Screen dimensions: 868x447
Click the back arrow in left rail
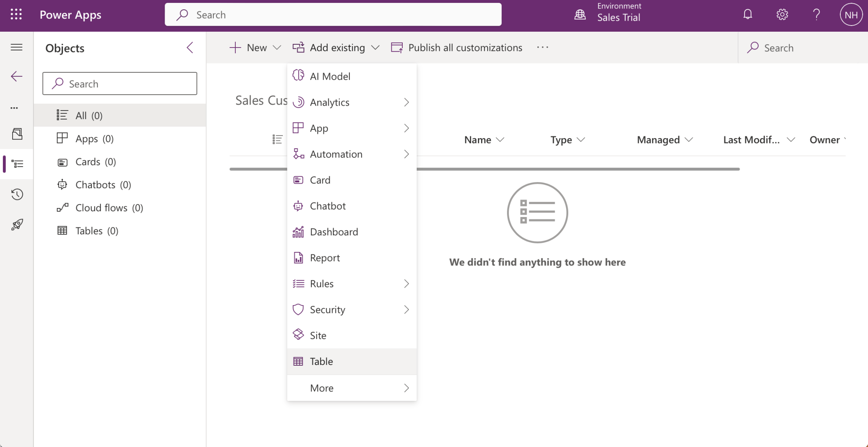[x=17, y=76]
